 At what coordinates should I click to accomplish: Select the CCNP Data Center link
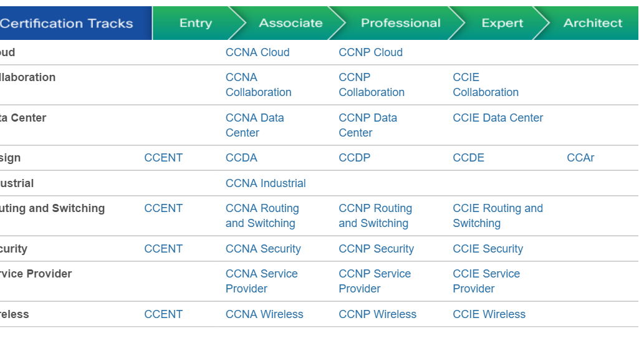368,125
